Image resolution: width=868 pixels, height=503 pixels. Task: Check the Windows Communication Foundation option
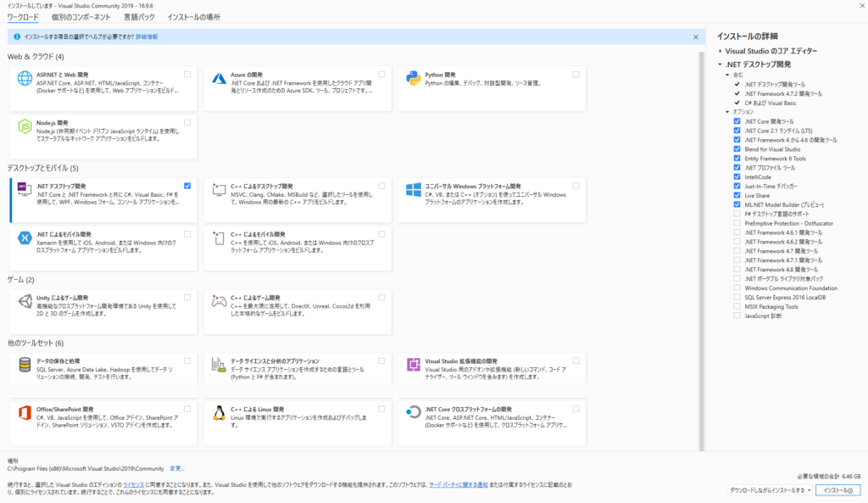coord(737,288)
